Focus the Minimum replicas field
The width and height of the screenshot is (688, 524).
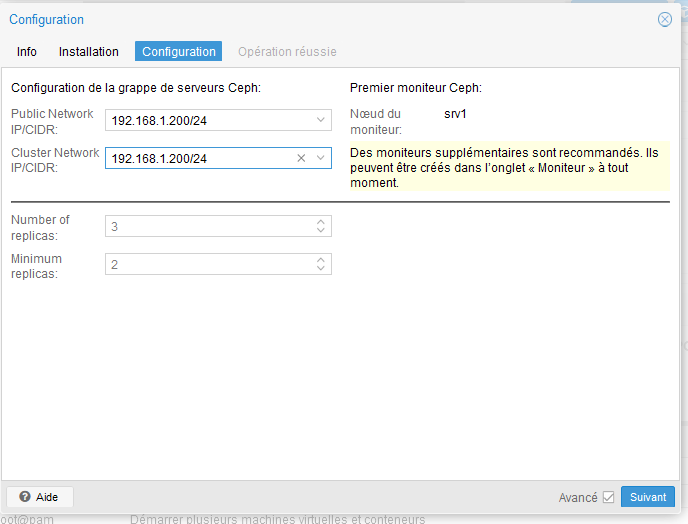click(x=205, y=265)
